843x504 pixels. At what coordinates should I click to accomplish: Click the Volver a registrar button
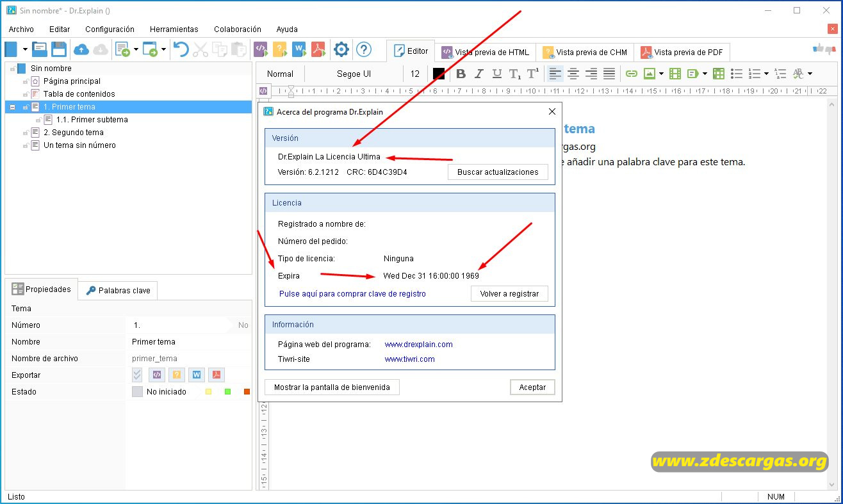(509, 294)
